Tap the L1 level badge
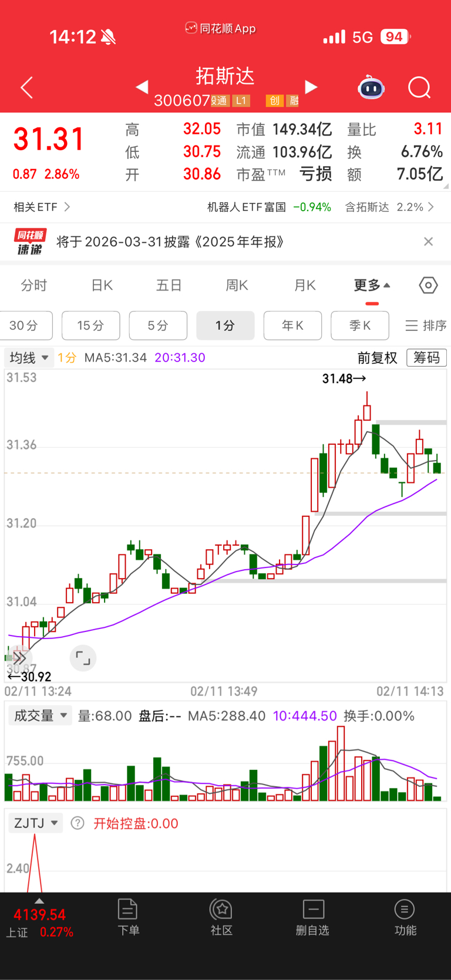451x980 pixels. click(x=241, y=101)
